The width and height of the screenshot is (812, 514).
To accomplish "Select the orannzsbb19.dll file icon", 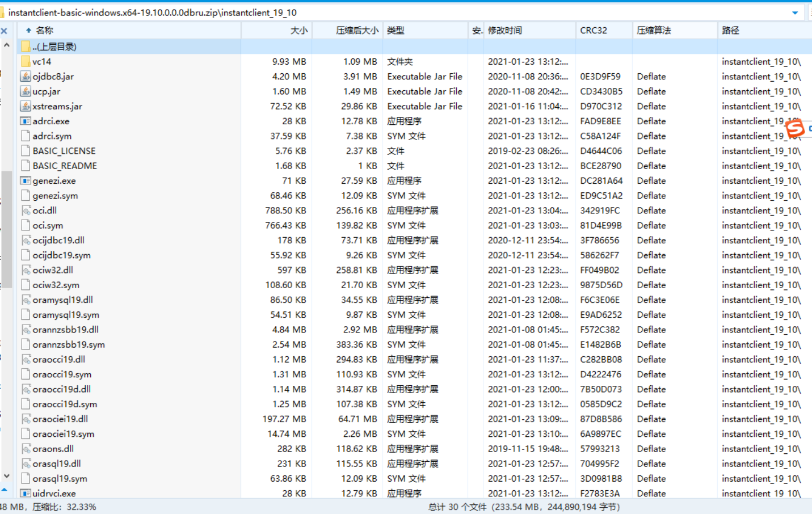I will [x=26, y=330].
